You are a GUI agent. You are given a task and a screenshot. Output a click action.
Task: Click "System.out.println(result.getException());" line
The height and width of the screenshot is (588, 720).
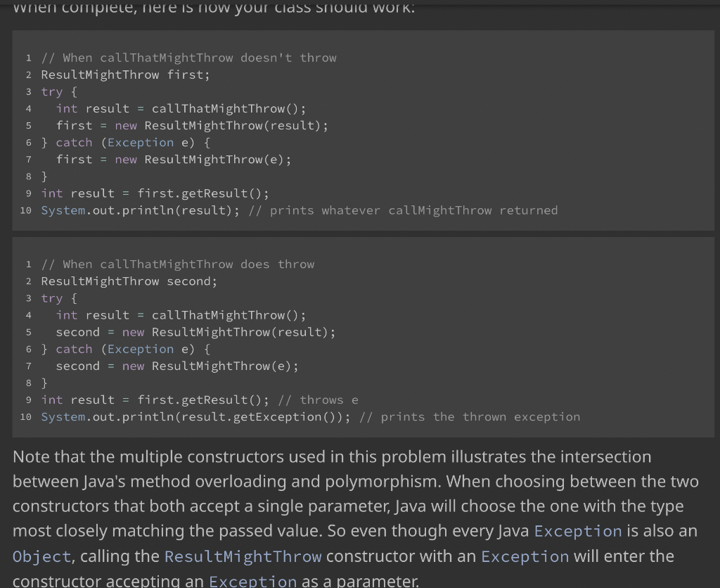(195, 417)
